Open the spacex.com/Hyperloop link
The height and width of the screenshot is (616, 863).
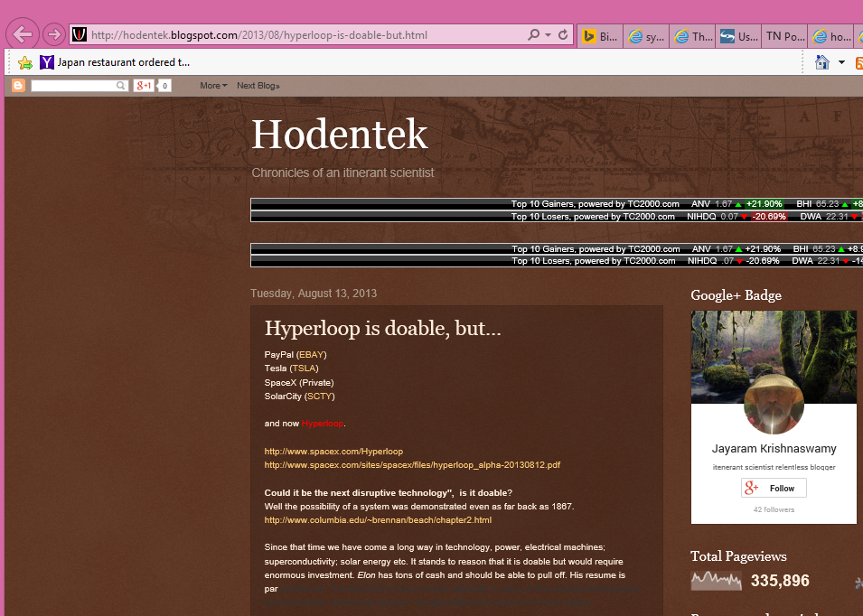333,451
